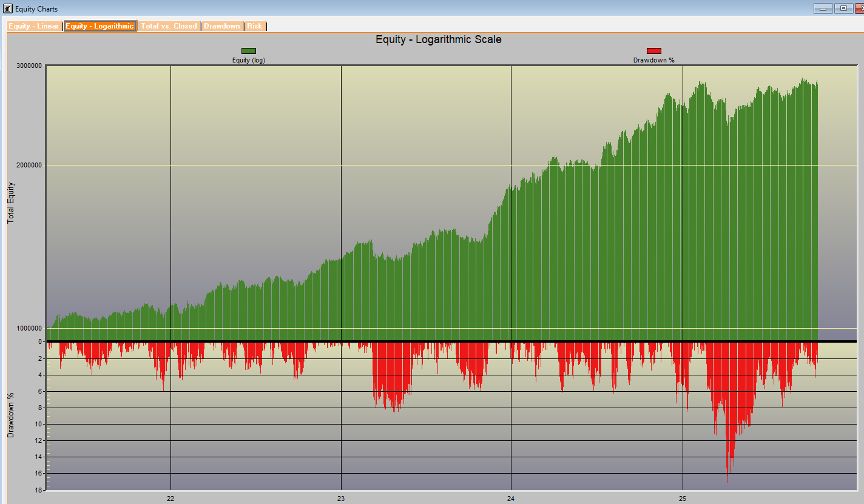The image size is (864, 504).
Task: Click the chart title "Equity - Logarithmic Scale"
Action: 438,39
